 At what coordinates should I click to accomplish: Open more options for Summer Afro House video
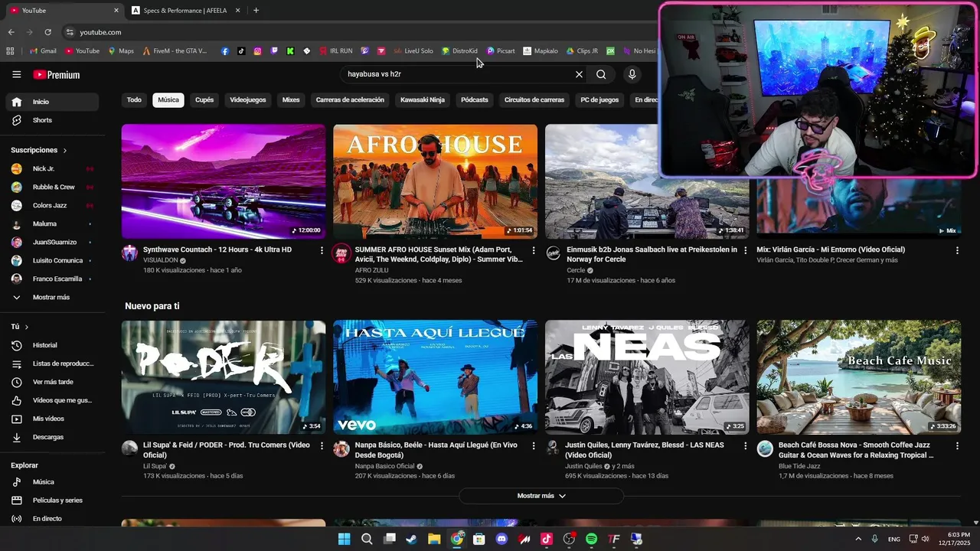[534, 250]
